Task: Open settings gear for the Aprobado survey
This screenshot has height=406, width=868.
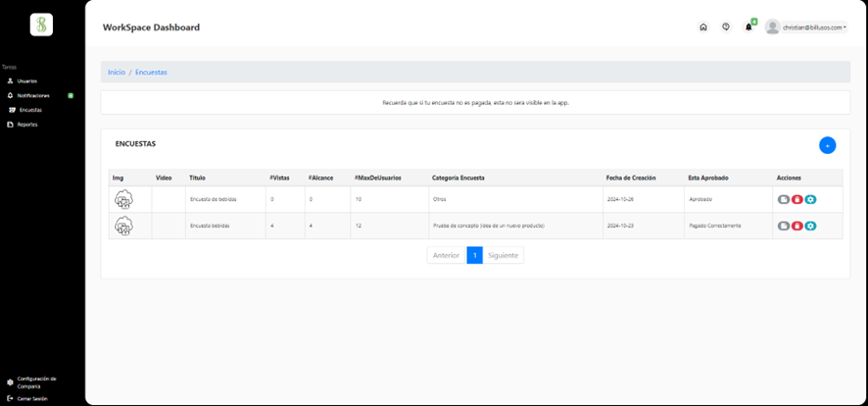Action: click(810, 199)
